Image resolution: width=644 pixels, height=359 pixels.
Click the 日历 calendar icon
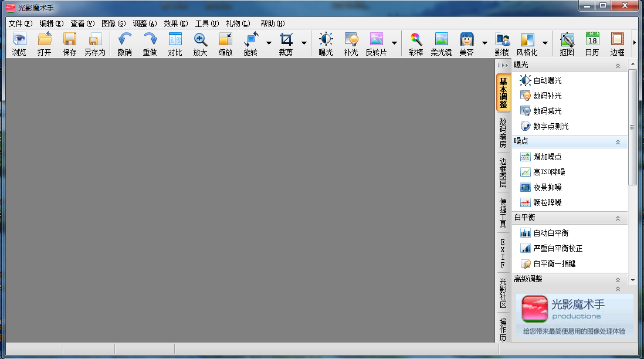tap(592, 40)
